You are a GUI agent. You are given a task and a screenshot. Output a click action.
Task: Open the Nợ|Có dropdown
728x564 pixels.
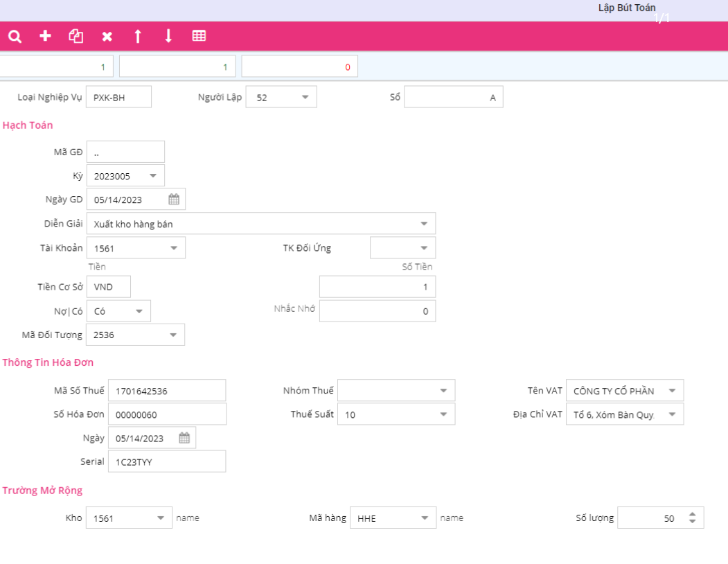coord(139,311)
